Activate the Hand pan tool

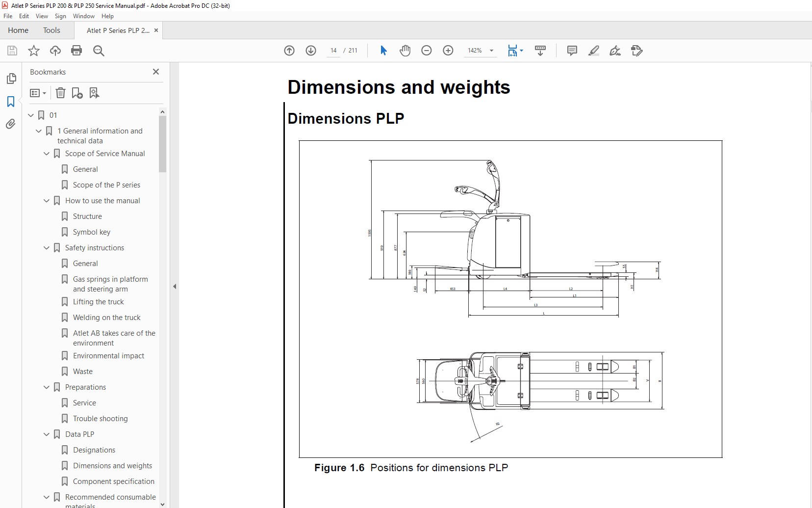click(405, 51)
